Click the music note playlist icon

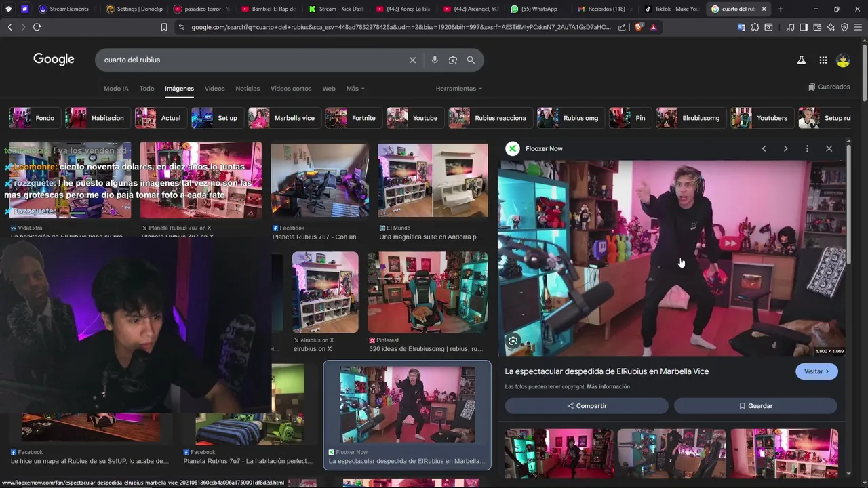coord(790,27)
